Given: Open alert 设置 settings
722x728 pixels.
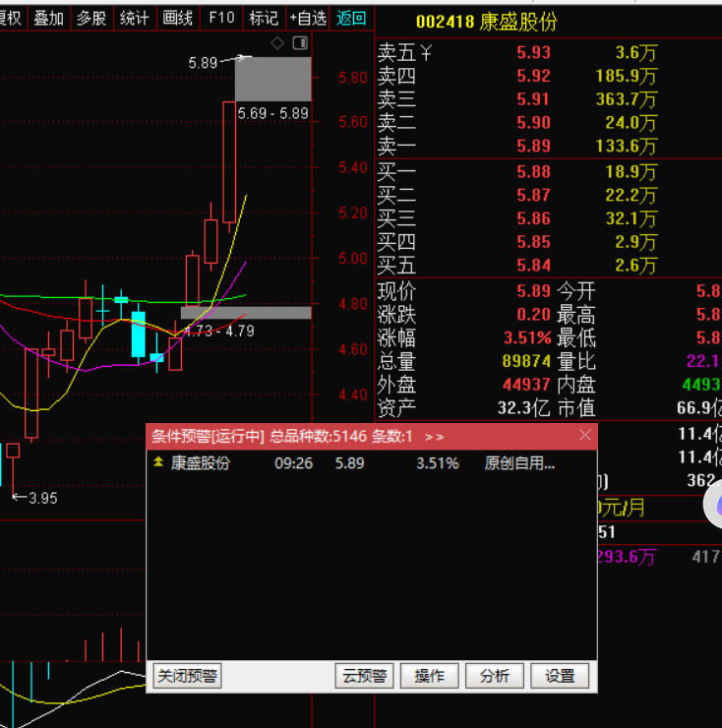Looking at the screenshot, I should click(x=560, y=676).
